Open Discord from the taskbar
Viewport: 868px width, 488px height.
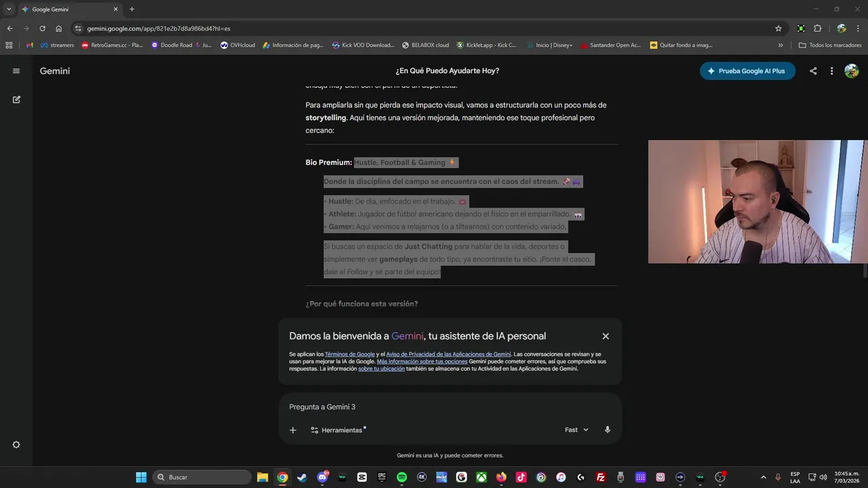coord(322,477)
